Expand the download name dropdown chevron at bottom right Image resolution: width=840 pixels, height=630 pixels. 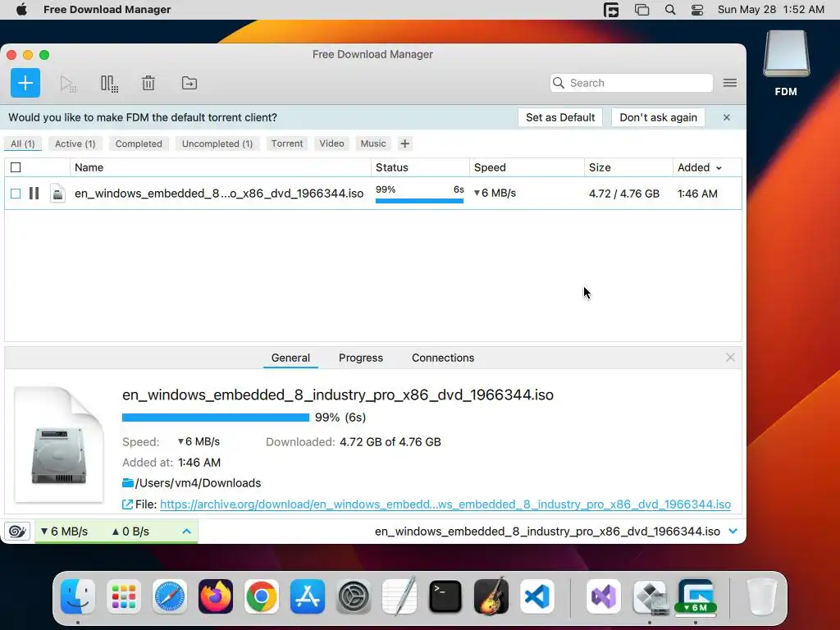[733, 532]
